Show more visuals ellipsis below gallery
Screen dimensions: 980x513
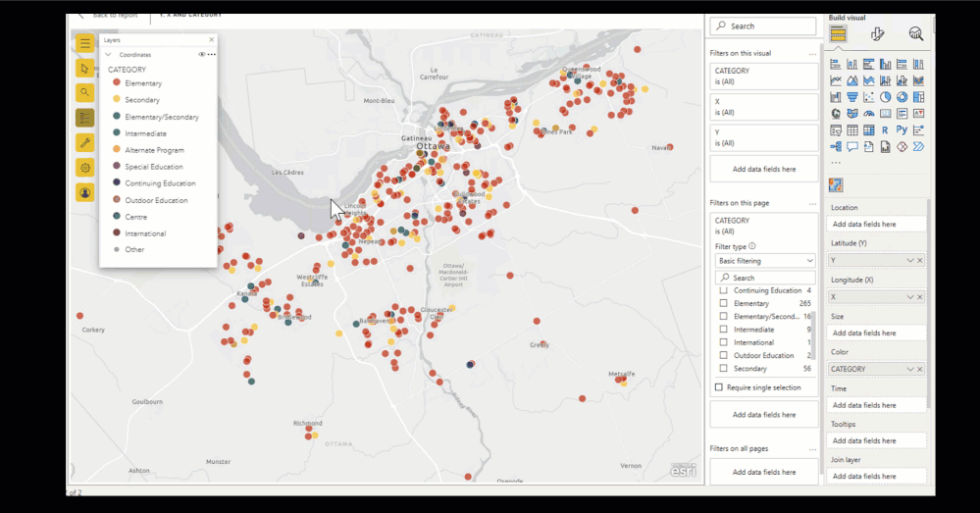836,163
